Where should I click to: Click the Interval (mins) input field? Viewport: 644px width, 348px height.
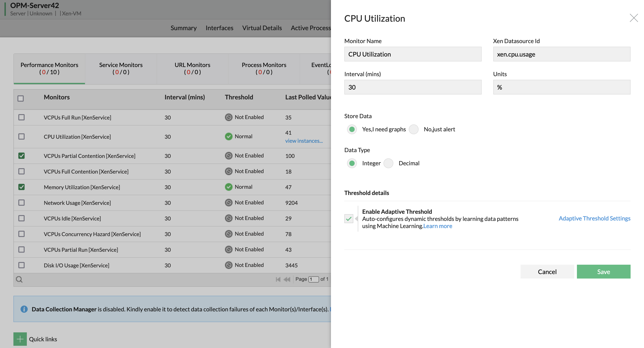[x=413, y=87]
